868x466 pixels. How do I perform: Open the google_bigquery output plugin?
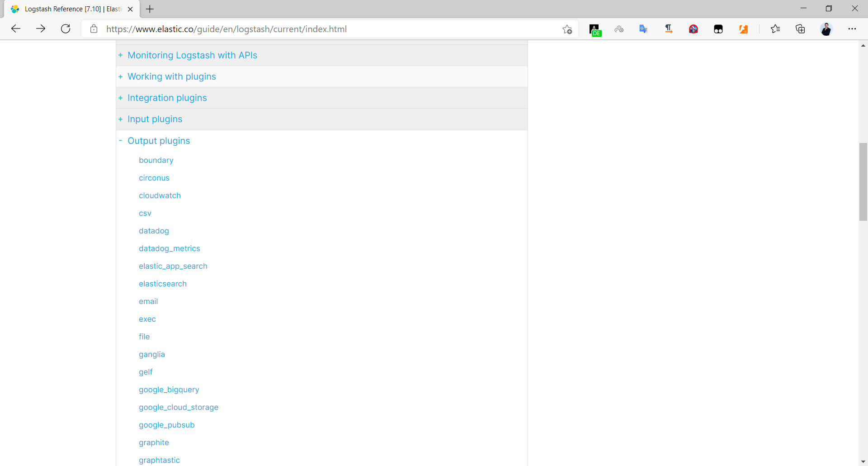tap(169, 390)
